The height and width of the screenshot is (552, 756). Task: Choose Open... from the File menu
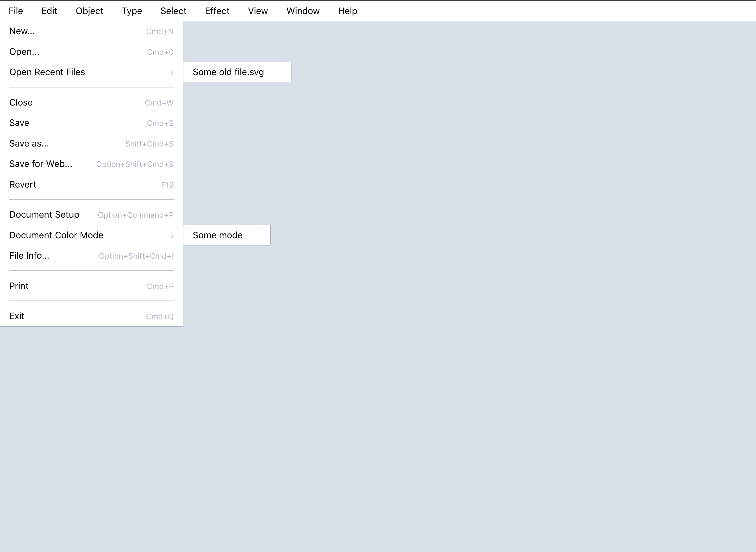[24, 52]
